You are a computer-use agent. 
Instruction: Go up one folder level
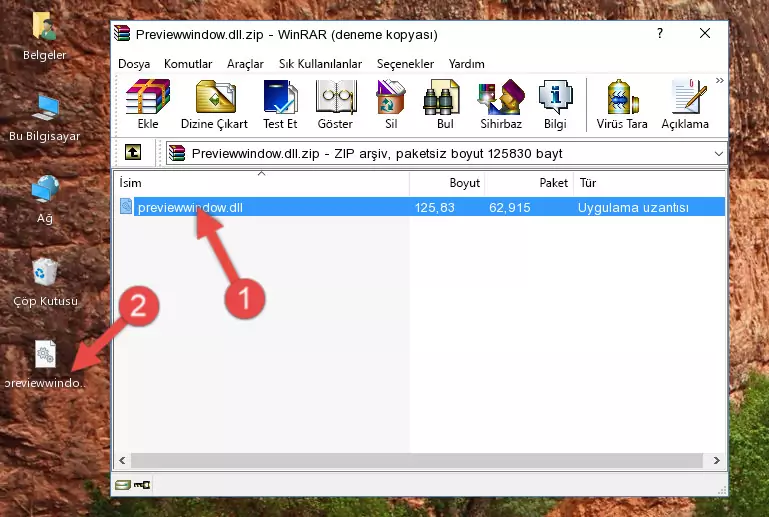click(x=133, y=153)
